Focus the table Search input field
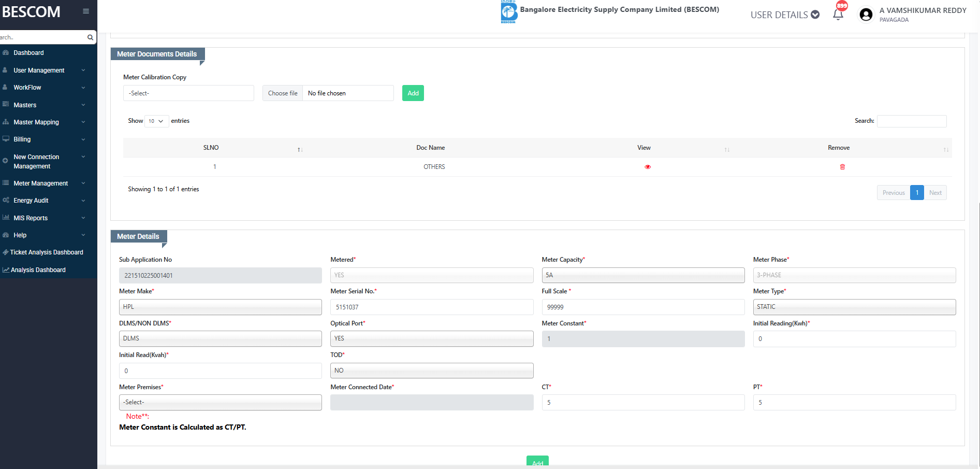Screen dimensions: 980x469 912,121
